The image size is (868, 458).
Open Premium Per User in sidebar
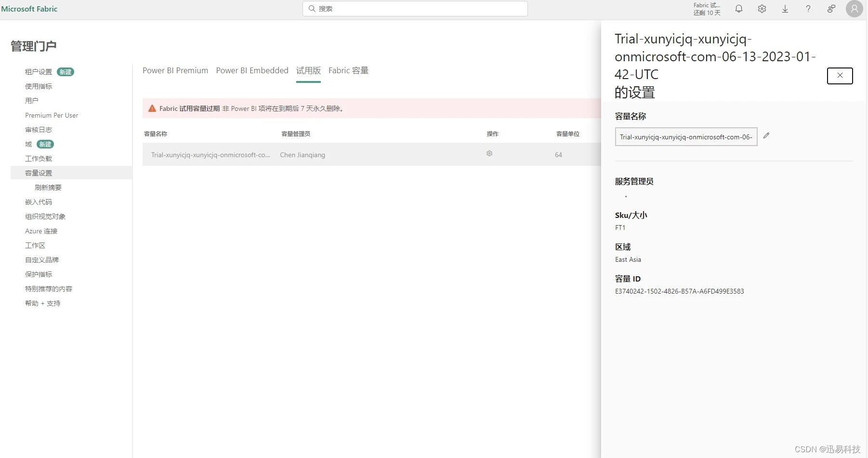[x=52, y=115]
